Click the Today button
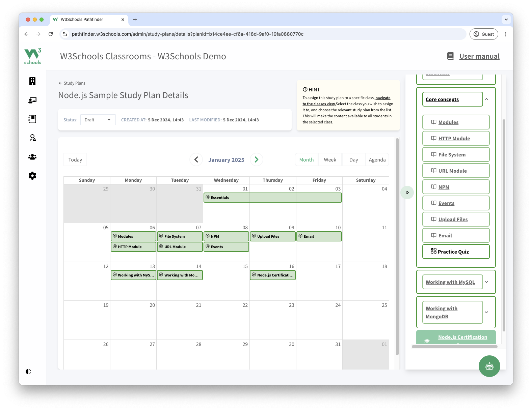This screenshot has height=410, width=532. coord(75,160)
